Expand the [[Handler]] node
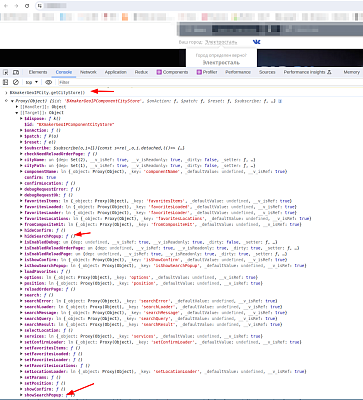The height and width of the screenshot is (400, 363). click(17, 107)
